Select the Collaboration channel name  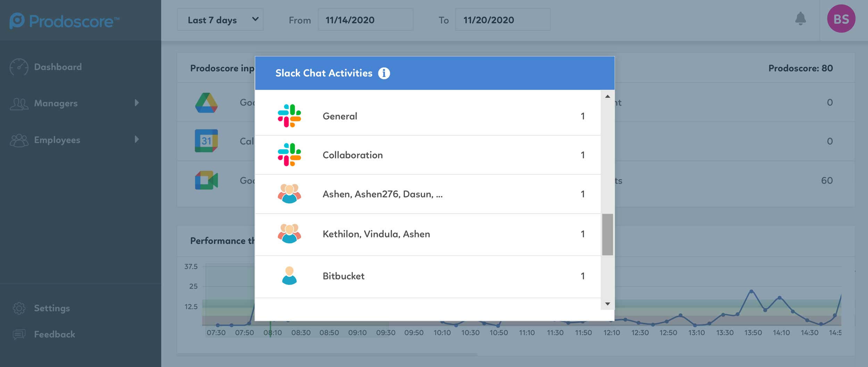pos(353,155)
